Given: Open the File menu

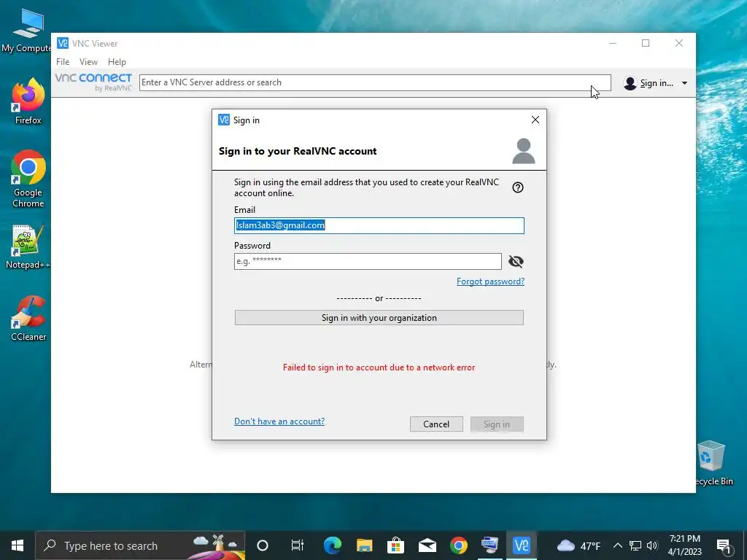Looking at the screenshot, I should pyautogui.click(x=63, y=62).
